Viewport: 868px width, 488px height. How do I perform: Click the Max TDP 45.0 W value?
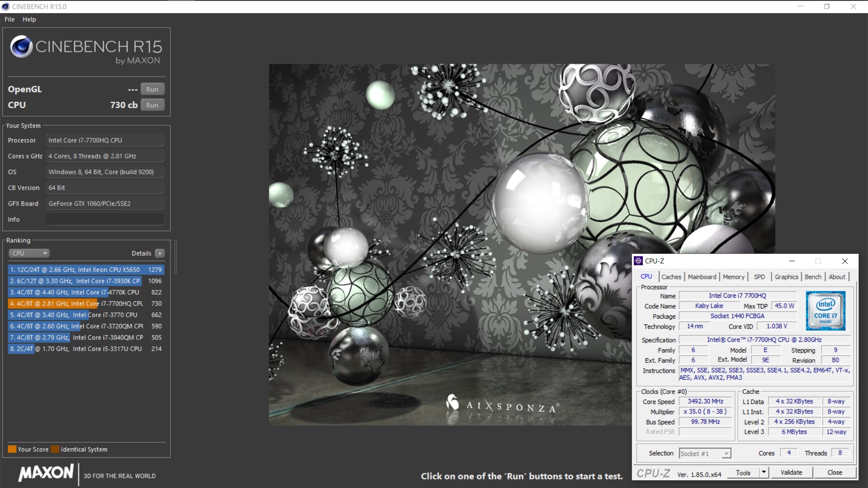[x=784, y=306]
